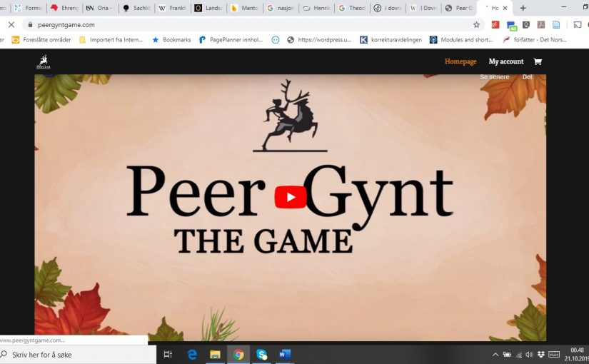Open the Bookmarks star bookmark
The height and width of the screenshot is (364, 589).
pyautogui.click(x=171, y=39)
